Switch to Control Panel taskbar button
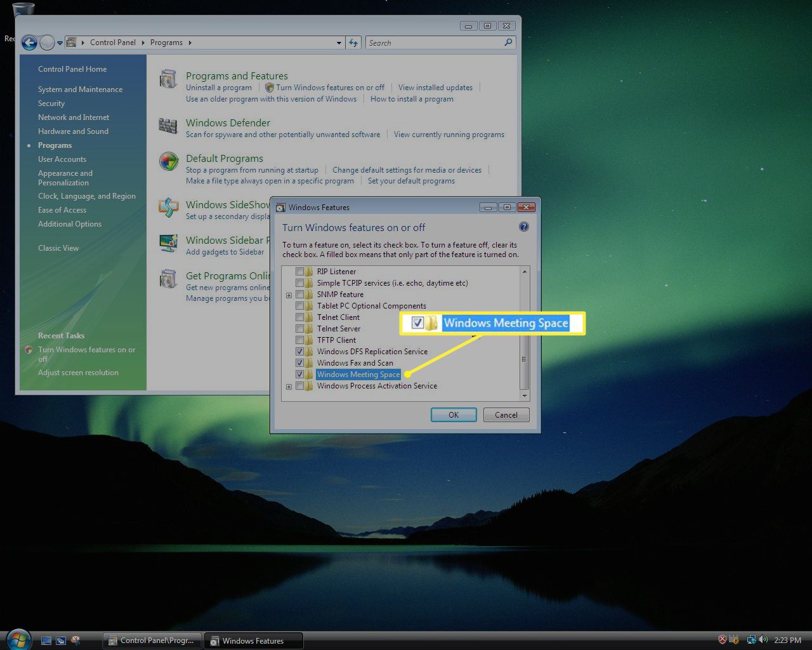812x650 pixels. pos(152,640)
